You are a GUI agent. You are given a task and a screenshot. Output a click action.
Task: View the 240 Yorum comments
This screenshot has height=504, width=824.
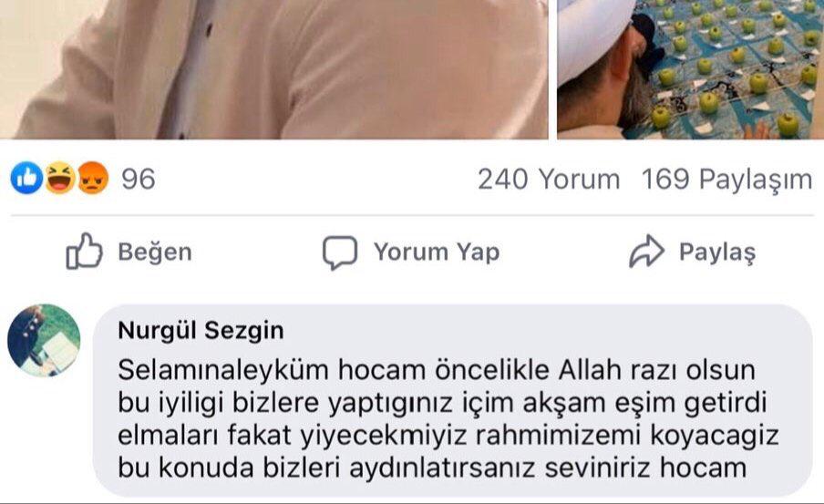click(549, 180)
